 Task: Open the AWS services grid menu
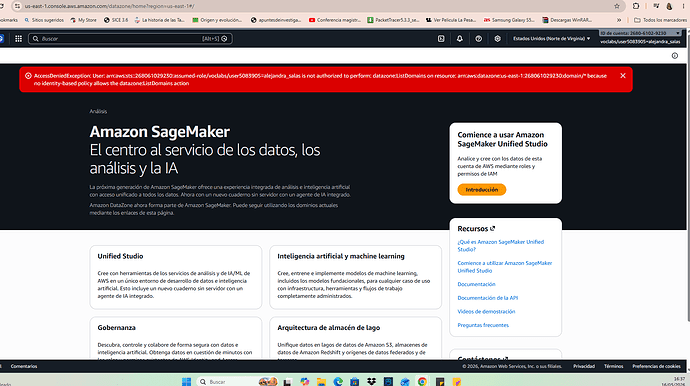(x=18, y=39)
